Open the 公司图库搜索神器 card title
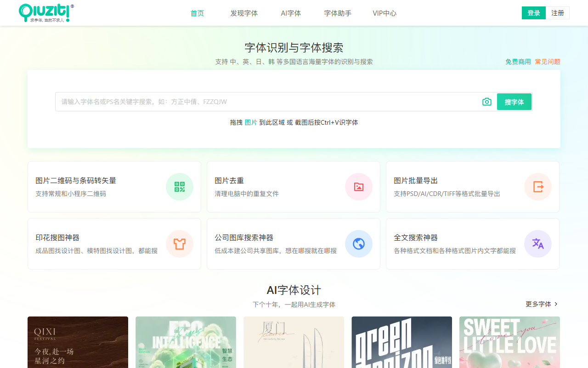 244,238
